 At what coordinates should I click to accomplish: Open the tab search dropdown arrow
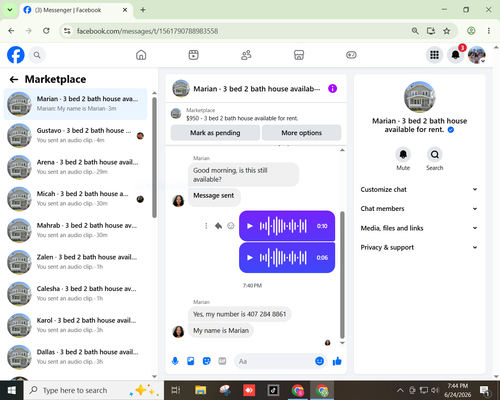pyautogui.click(x=10, y=10)
